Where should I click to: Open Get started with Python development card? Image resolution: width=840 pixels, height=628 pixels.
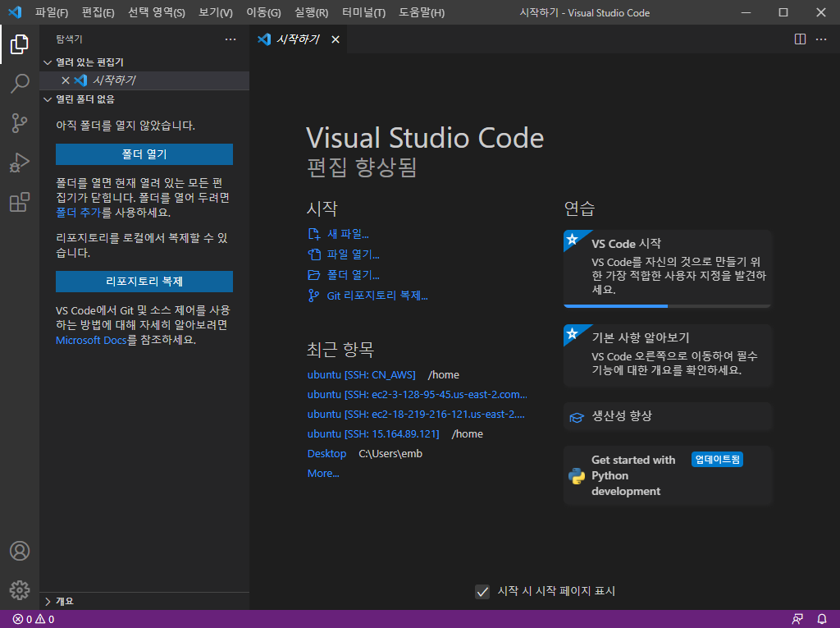(x=668, y=475)
